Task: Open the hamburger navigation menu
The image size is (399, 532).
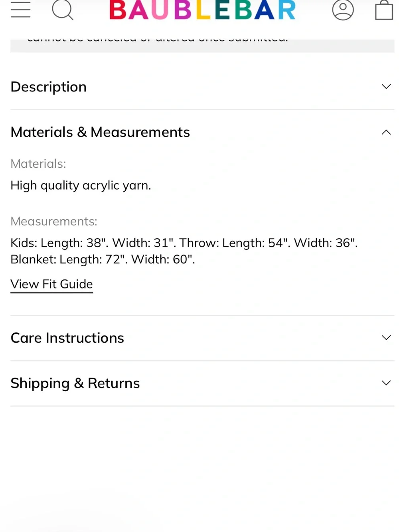Action: 21,10
